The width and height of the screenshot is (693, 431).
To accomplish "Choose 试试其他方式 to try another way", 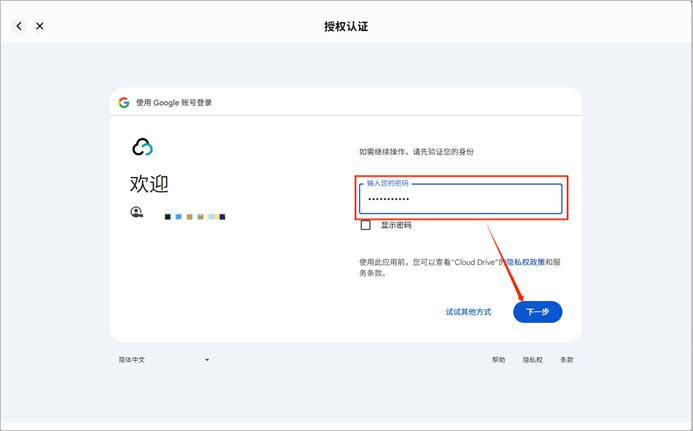I will click(468, 312).
